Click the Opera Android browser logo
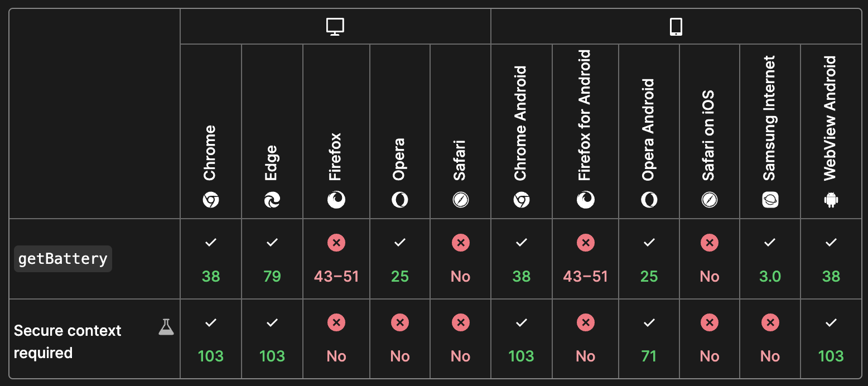868x386 pixels. click(x=649, y=200)
